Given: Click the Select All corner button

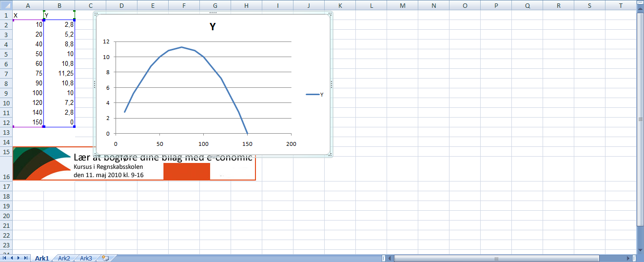Looking at the screenshot, I should pos(6,6).
